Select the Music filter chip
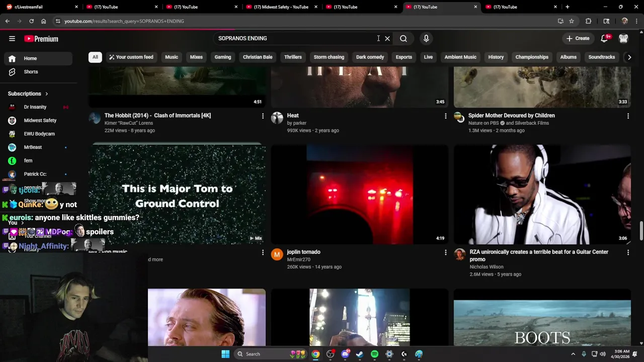The width and height of the screenshot is (644, 362). (x=172, y=57)
